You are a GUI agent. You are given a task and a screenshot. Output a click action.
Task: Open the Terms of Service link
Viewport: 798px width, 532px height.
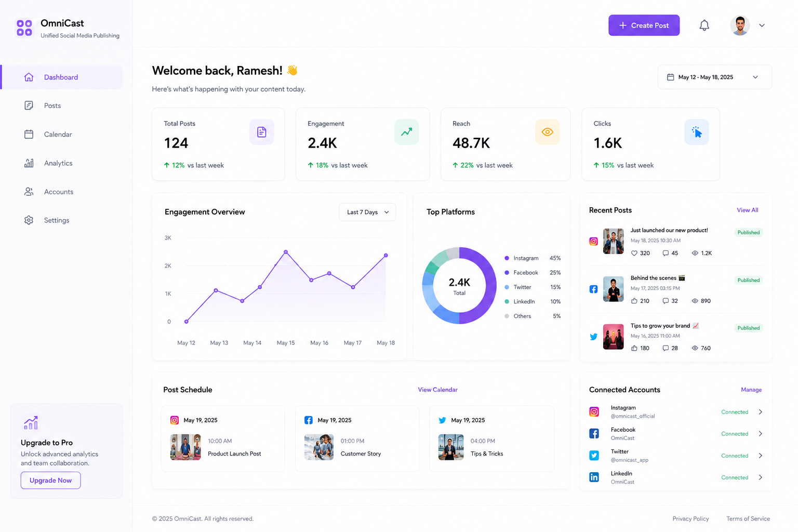[x=748, y=518]
